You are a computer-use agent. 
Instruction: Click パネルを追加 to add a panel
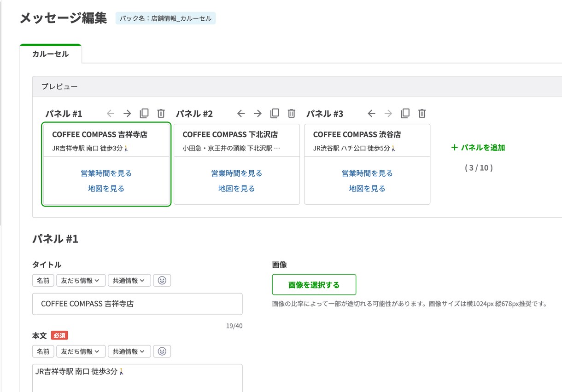(x=478, y=148)
